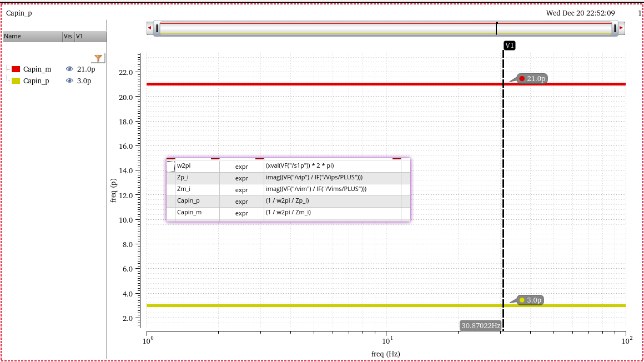Open the legend filter funnel icon

(98, 58)
